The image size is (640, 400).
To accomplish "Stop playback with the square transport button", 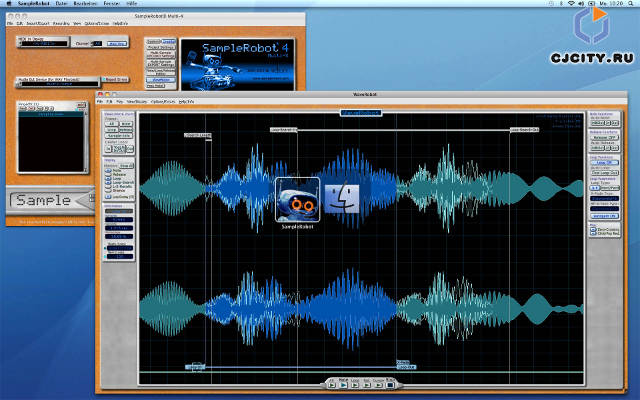I will (390, 385).
